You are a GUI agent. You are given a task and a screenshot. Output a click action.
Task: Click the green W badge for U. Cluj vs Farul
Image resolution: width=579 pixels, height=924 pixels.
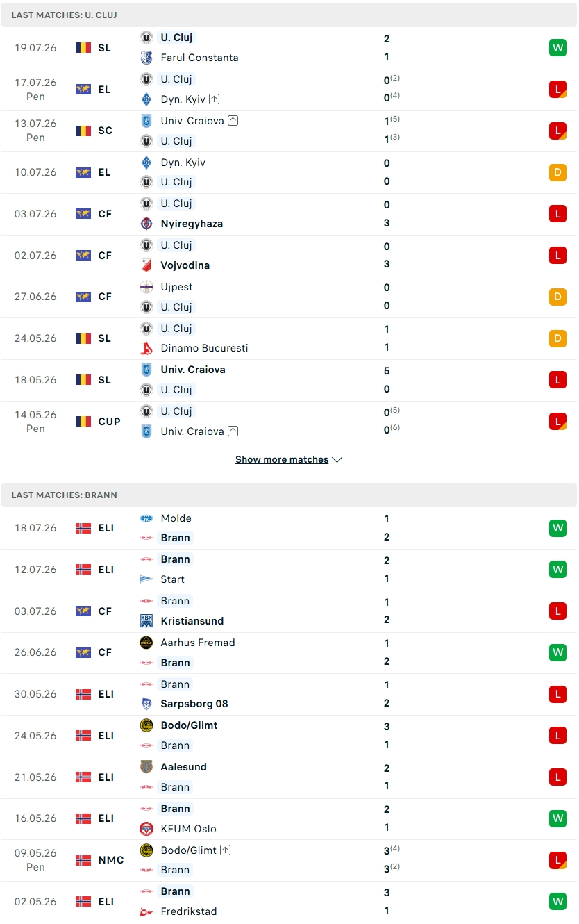[x=557, y=48]
